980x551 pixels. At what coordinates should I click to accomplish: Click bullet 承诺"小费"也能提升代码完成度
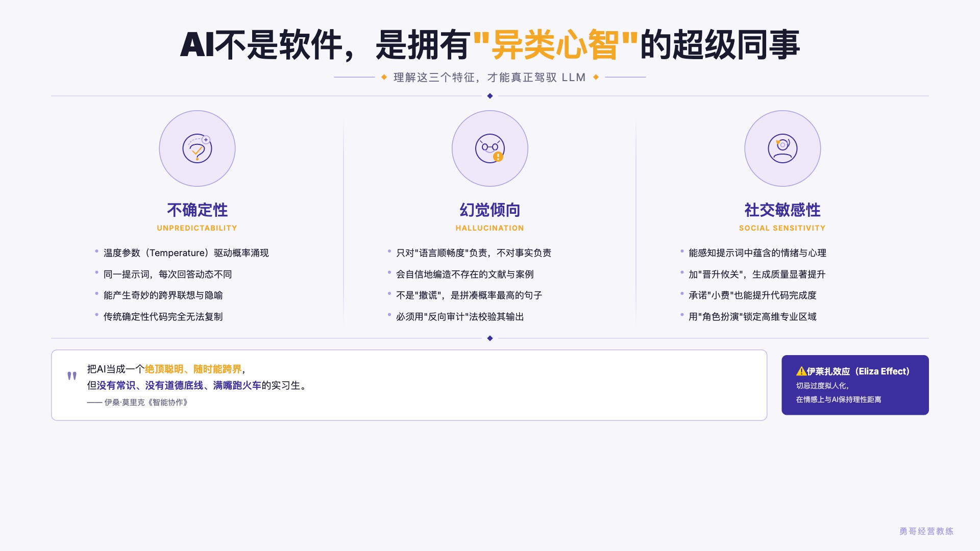click(752, 295)
